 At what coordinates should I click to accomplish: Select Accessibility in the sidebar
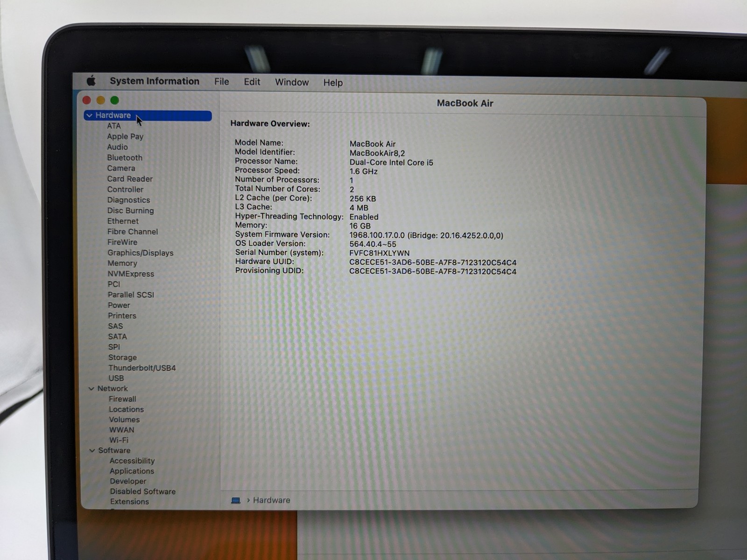point(132,461)
